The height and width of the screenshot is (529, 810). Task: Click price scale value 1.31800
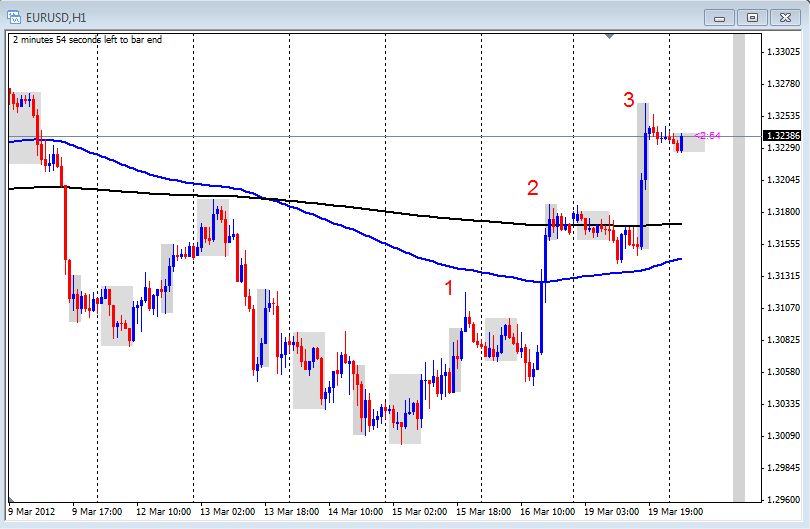(x=783, y=212)
